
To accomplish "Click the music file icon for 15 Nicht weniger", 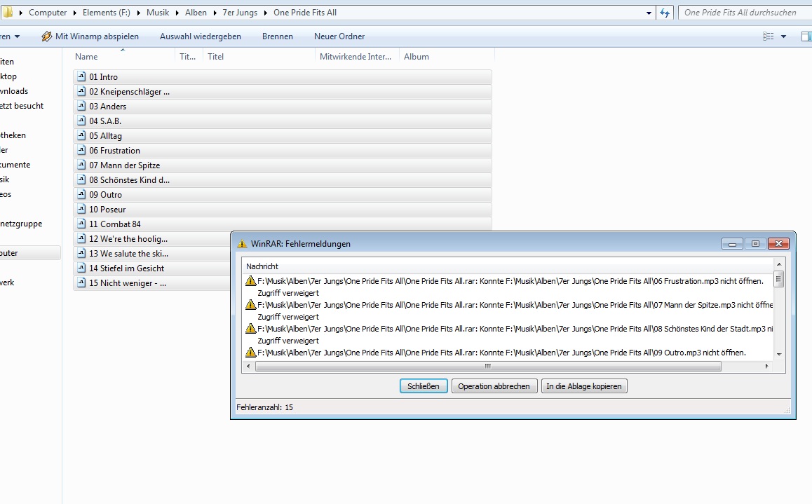I will [x=81, y=282].
